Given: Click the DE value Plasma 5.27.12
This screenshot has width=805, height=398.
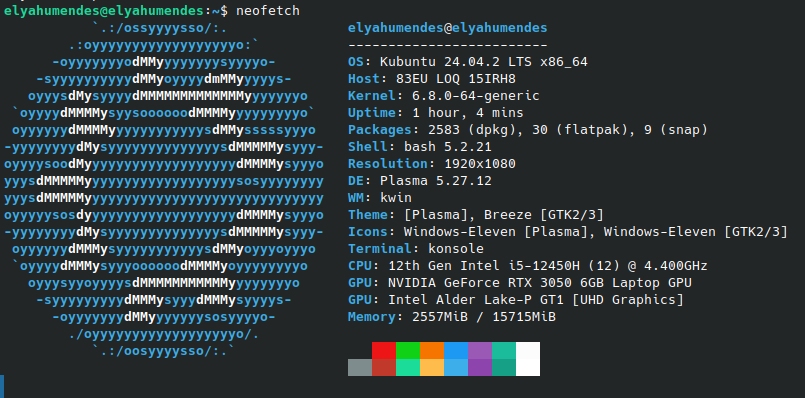Looking at the screenshot, I should click(x=435, y=181).
